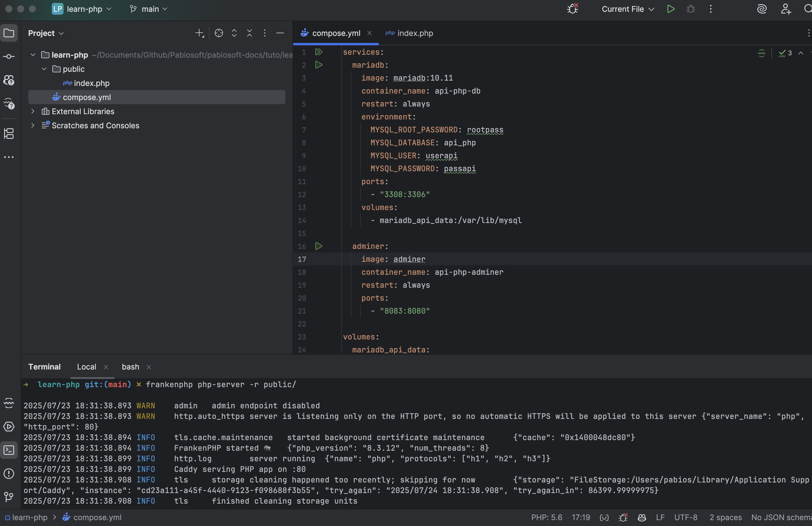Click the Terminal tool window icon
Image resolution: width=812 pixels, height=526 pixels.
click(x=9, y=450)
